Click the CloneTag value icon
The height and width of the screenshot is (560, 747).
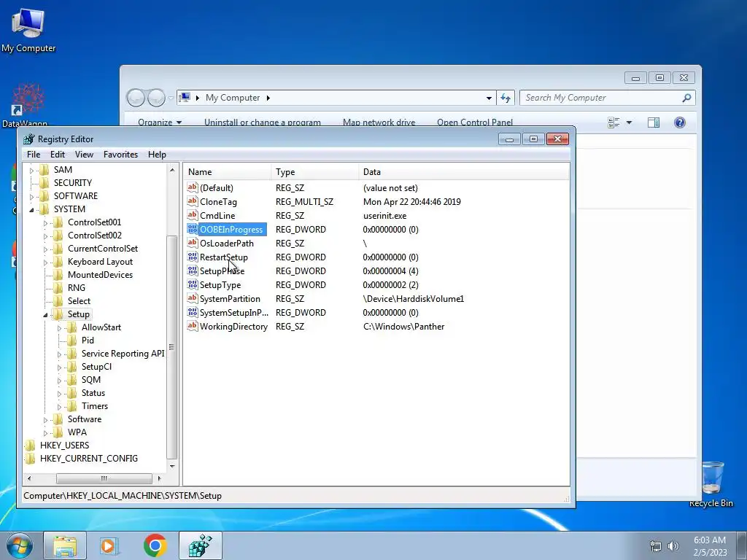click(193, 201)
